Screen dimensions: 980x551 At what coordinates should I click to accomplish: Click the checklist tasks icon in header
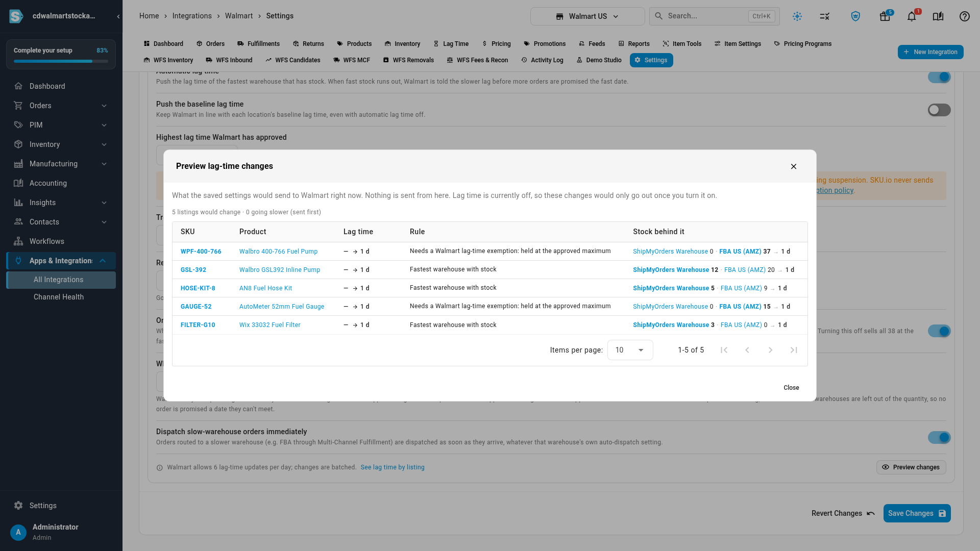click(825, 16)
